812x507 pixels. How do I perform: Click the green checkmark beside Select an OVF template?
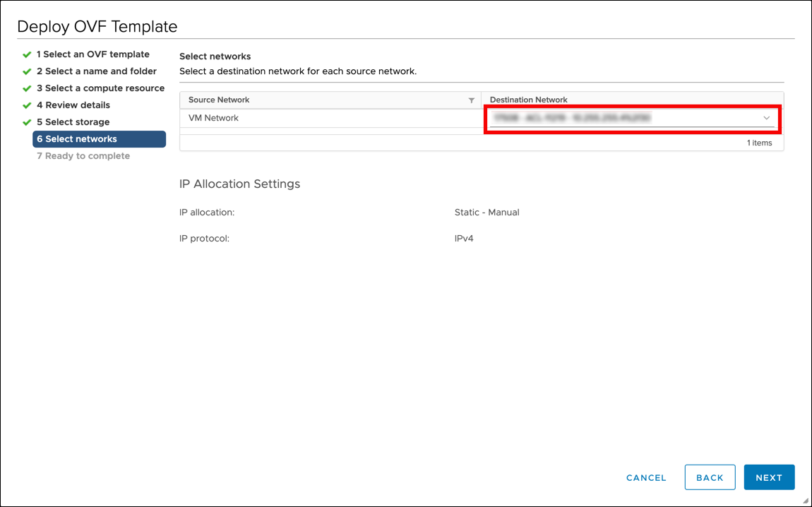pyautogui.click(x=27, y=54)
